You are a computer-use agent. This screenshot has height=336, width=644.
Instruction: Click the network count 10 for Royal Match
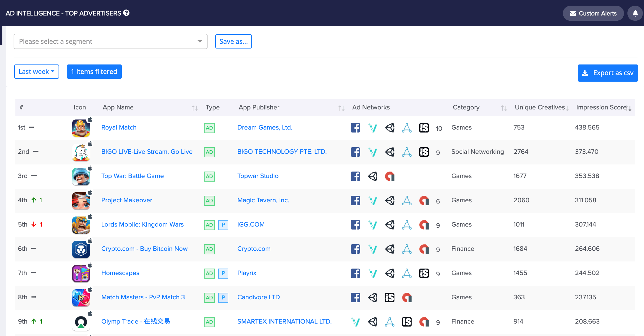pos(439,128)
